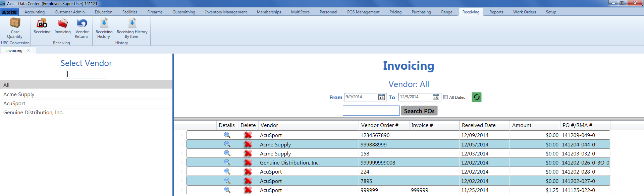This screenshot has height=196, width=644.
Task: Delete the Genuine Distribution row 999999999008
Action: click(x=248, y=162)
